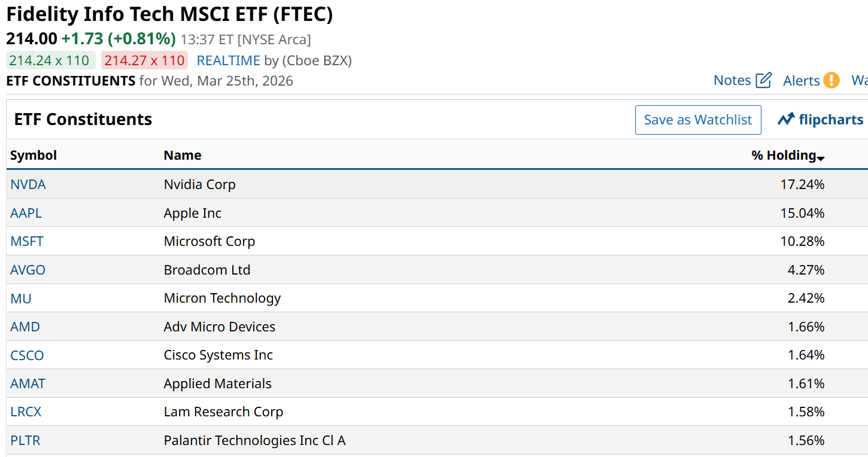The image size is (868, 457).
Task: Open the MSFT symbol link
Action: (x=27, y=241)
